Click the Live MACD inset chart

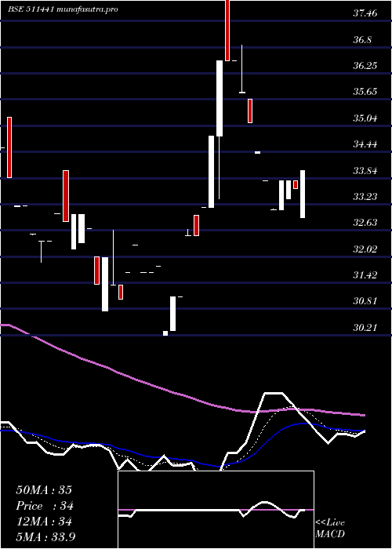point(216,510)
